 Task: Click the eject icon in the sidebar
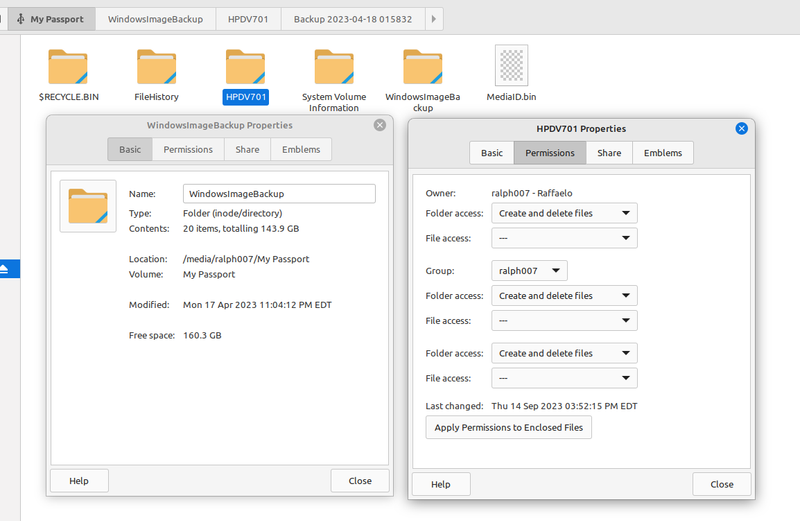pyautogui.click(x=4, y=269)
